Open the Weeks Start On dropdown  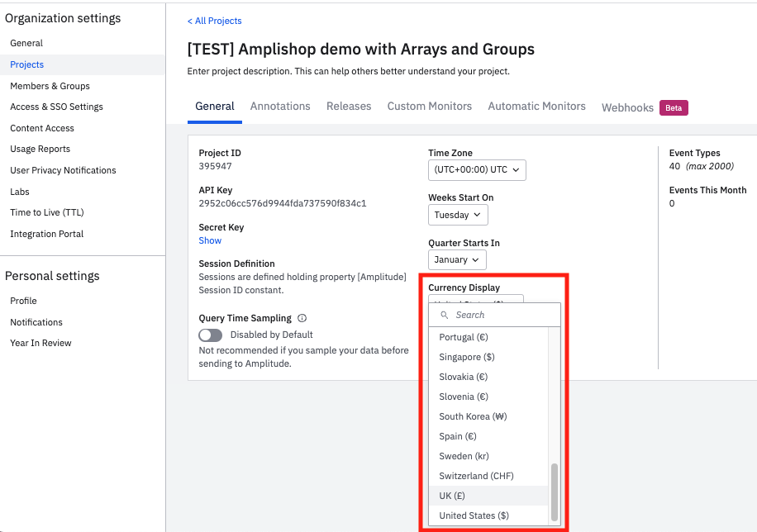458,215
